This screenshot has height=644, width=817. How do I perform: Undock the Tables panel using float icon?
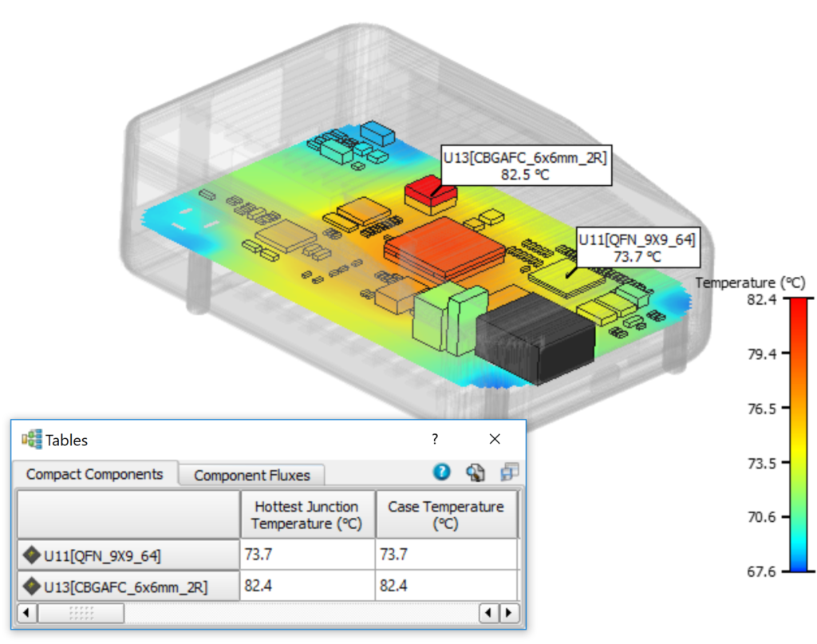[509, 472]
